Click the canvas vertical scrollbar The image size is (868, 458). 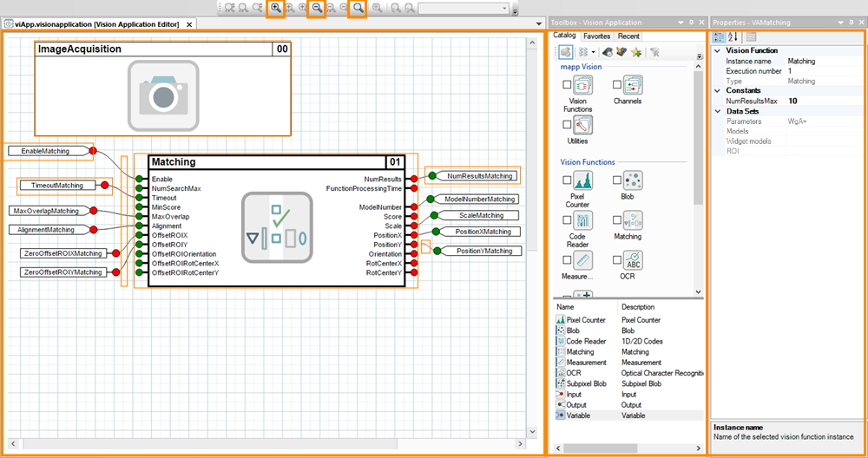click(532, 238)
